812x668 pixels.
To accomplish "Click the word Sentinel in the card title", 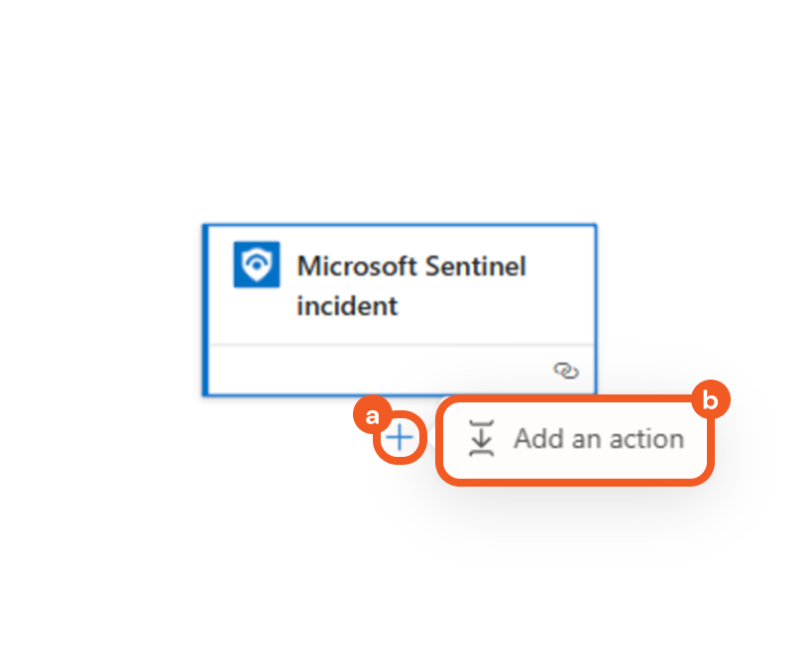I will pyautogui.click(x=475, y=267).
